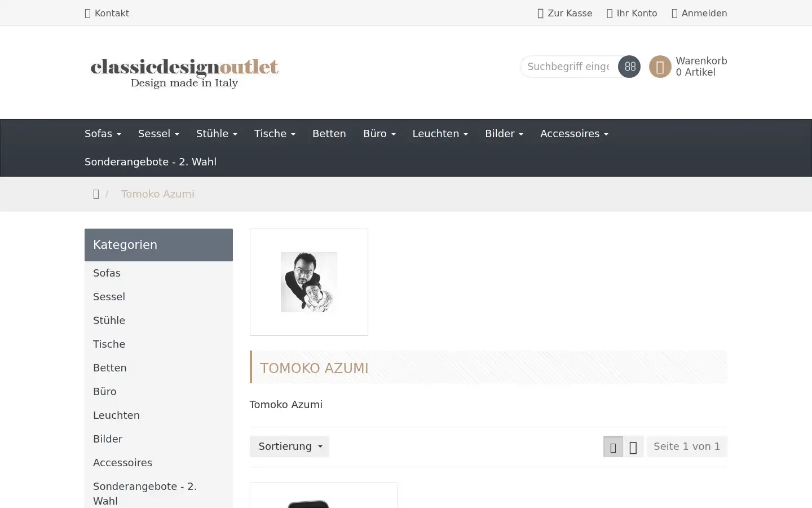812x508 pixels.
Task: Select Accessoires in Kategorien sidebar
Action: pyautogui.click(x=158, y=463)
